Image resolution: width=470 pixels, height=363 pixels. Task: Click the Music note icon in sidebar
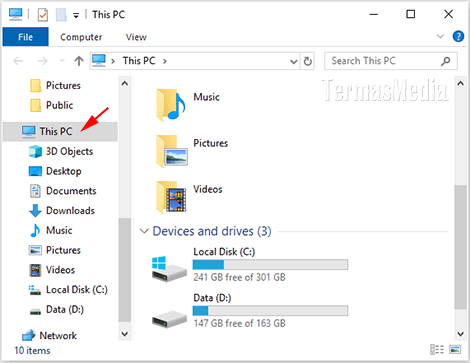(x=35, y=230)
